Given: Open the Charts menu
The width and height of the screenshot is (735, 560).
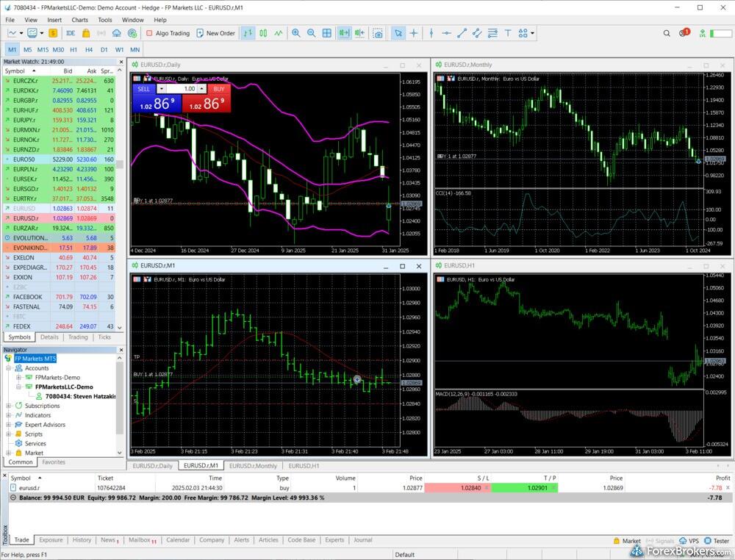Looking at the screenshot, I should click(x=79, y=20).
